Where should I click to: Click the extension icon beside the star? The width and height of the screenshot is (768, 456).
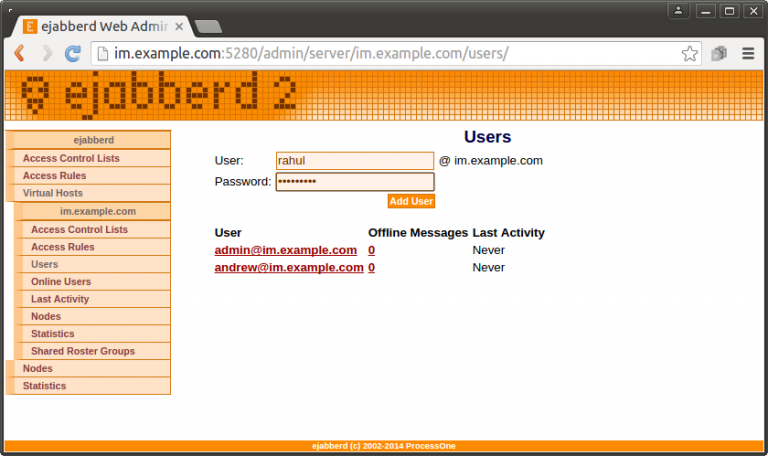click(x=718, y=54)
